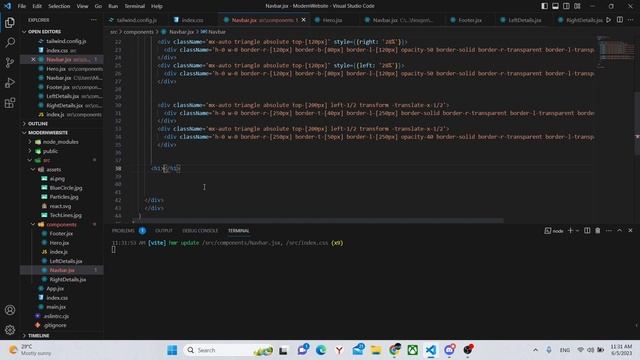The width and height of the screenshot is (640, 360).
Task: Show the Output panel tab
Action: (x=164, y=231)
